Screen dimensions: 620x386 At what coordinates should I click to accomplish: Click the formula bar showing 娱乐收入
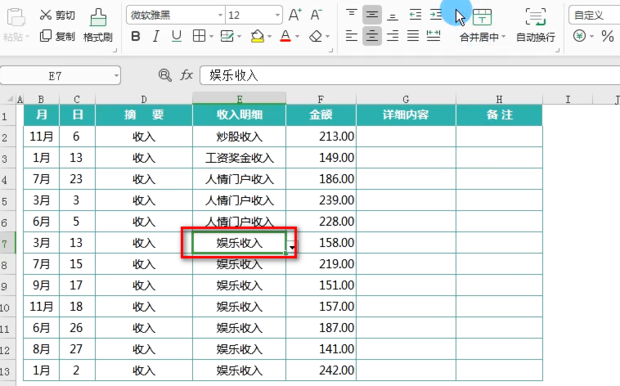click(x=410, y=75)
